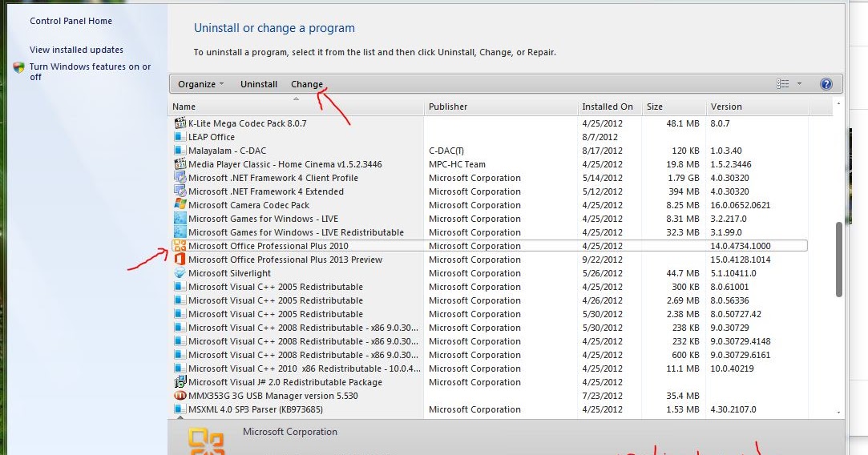Click Change in the toolbar
This screenshot has width=868, height=455.
tap(307, 84)
